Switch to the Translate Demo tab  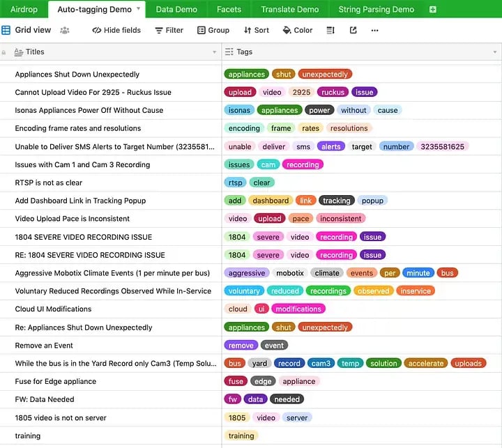click(289, 10)
